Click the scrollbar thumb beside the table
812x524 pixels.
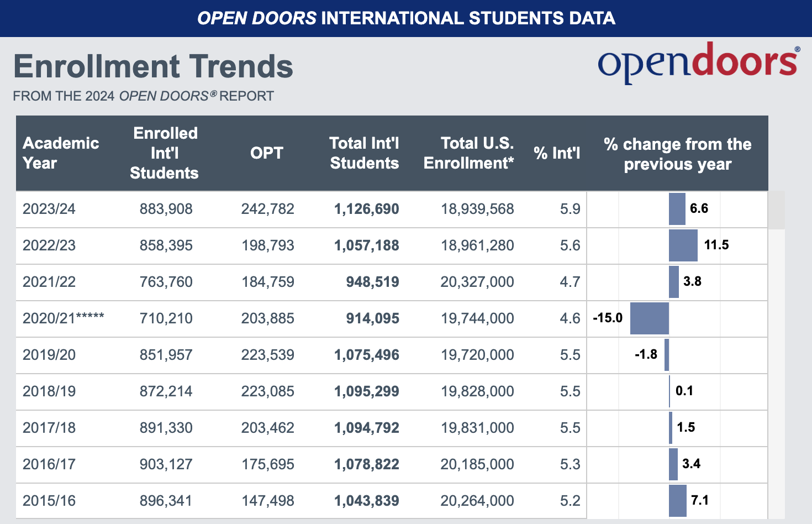click(776, 210)
